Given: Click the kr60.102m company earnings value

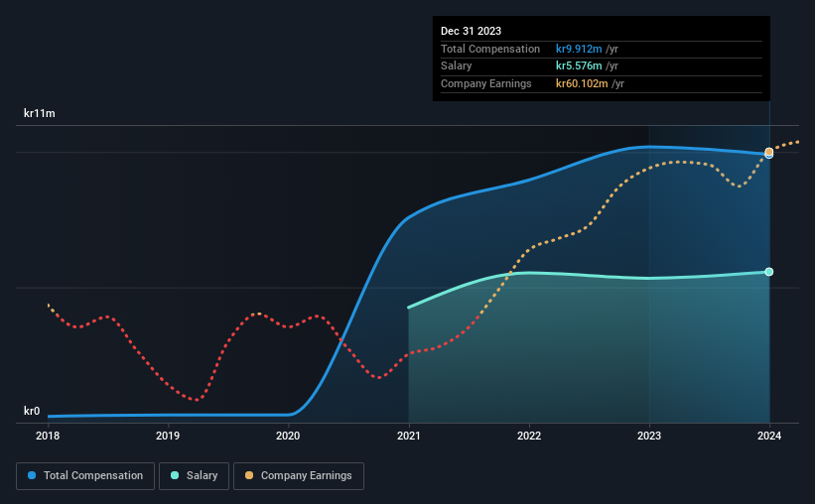Looking at the screenshot, I should [x=582, y=83].
